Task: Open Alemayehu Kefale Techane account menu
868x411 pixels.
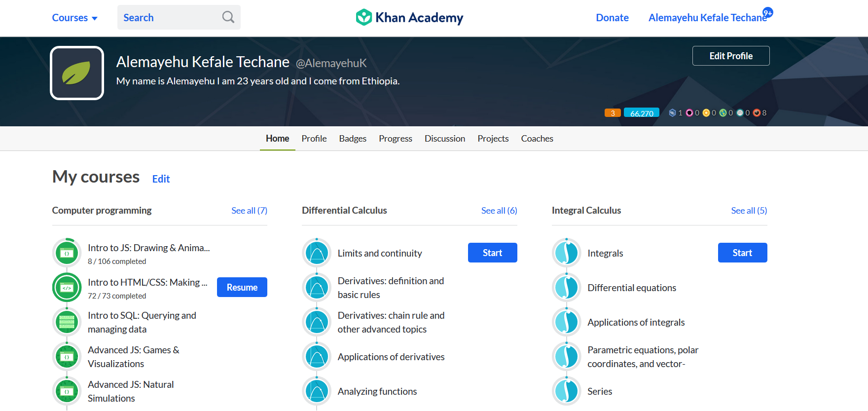Action: tap(707, 18)
